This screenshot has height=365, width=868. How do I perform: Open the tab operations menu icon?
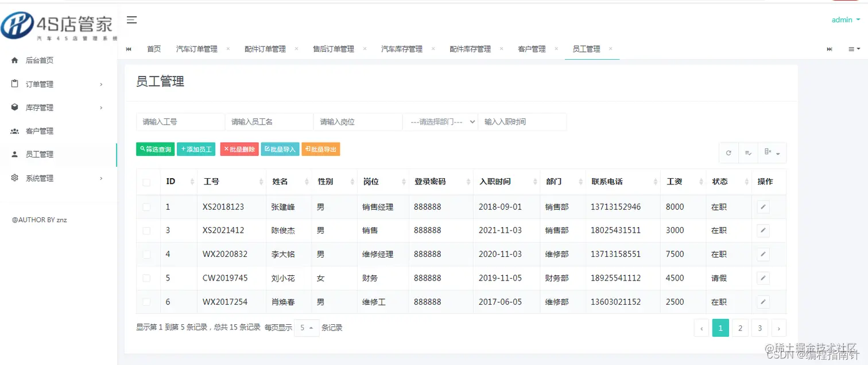(854, 49)
